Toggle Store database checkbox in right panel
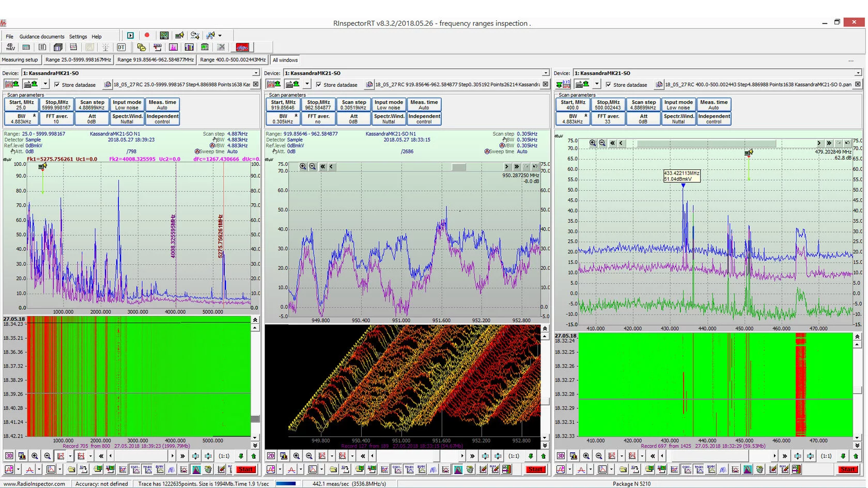This screenshot has width=868, height=488. point(609,85)
